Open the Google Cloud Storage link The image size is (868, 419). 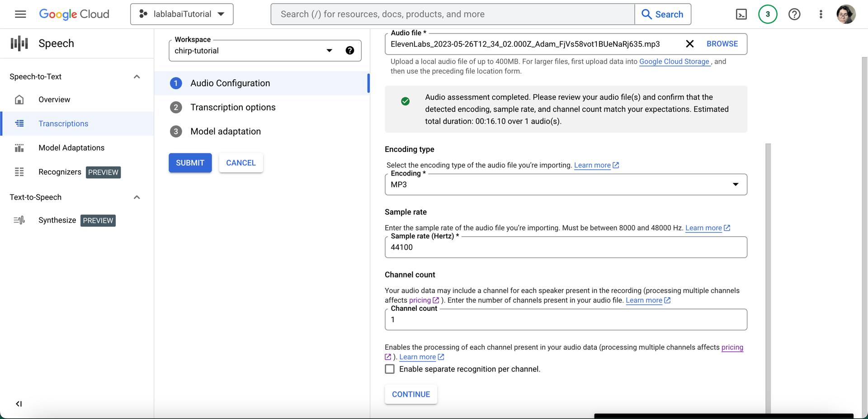[674, 62]
